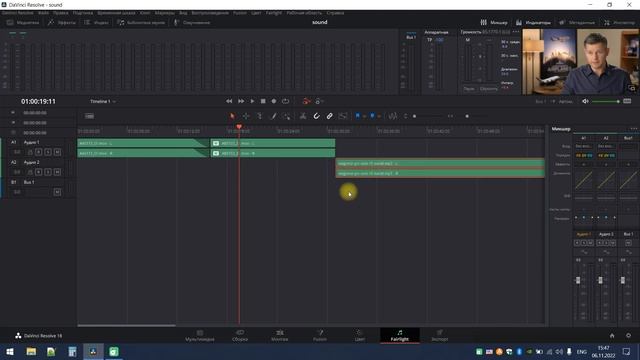Start playback with the play button
Image resolution: width=640 pixels, height=360 pixels.
pos(252,101)
